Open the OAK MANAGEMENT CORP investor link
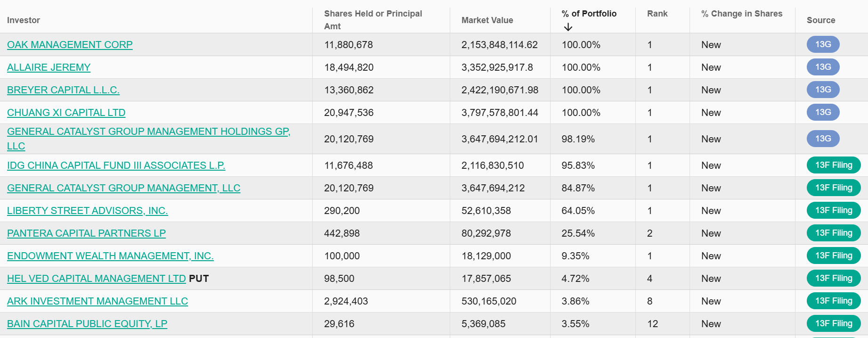The height and width of the screenshot is (338, 868). click(70, 45)
